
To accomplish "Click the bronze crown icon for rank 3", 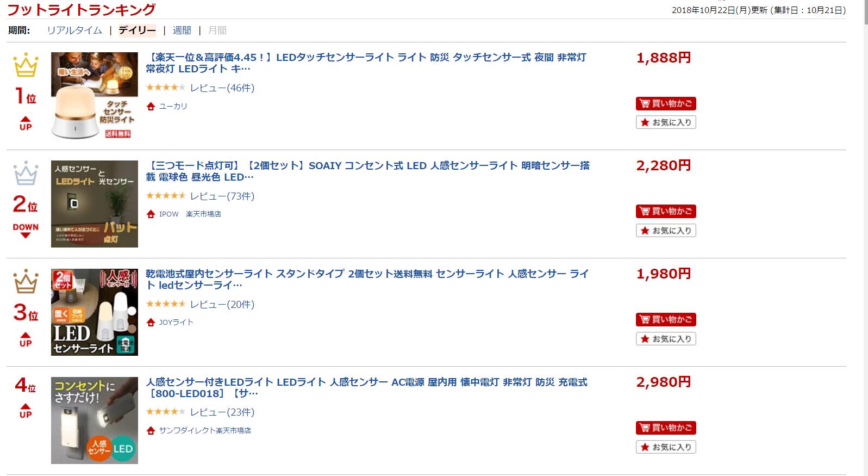I will coord(26,281).
